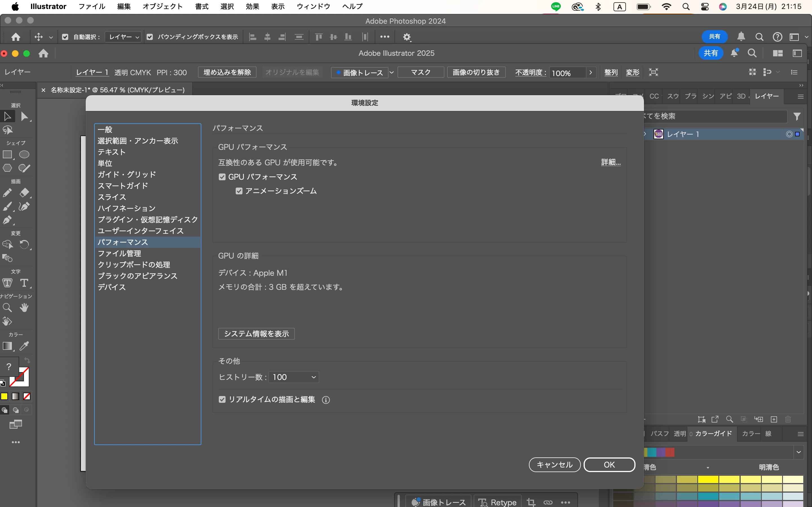Screen dimensions: 812x507
Task: Uncheck the GPU パフォーマンス checkbox
Action: coord(222,177)
